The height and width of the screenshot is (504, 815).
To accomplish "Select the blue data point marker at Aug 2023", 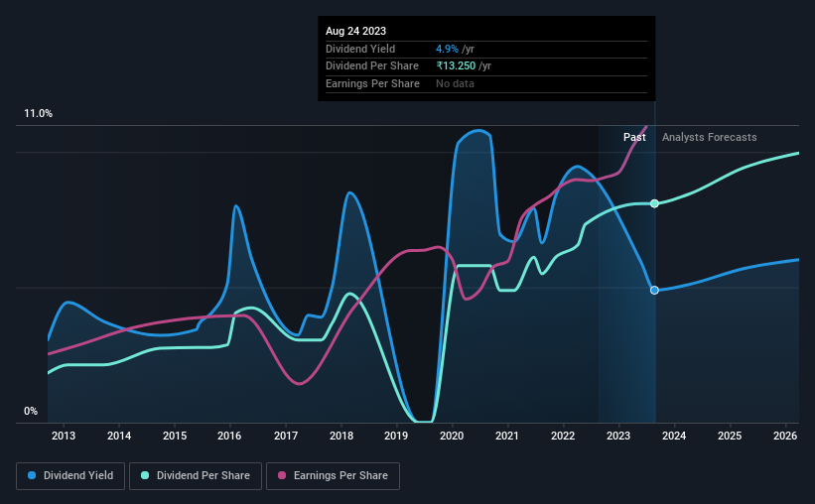I will click(654, 290).
